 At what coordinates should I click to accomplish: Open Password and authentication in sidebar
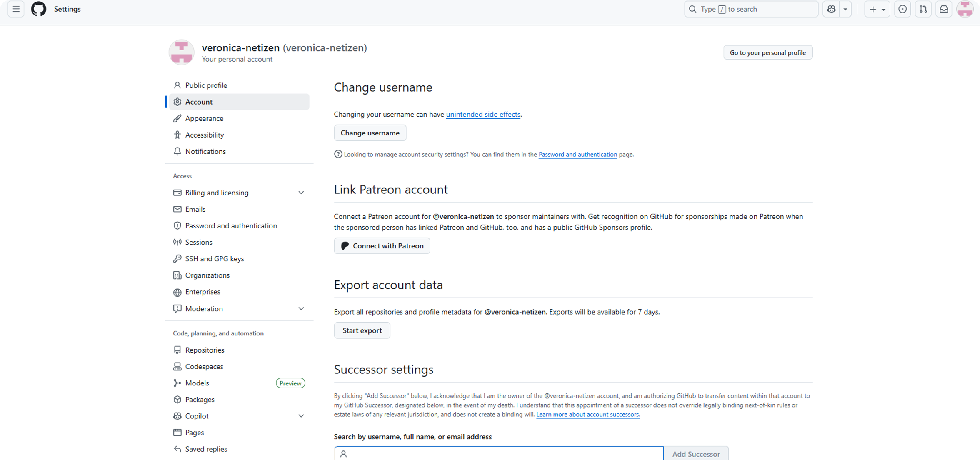(x=239, y=226)
